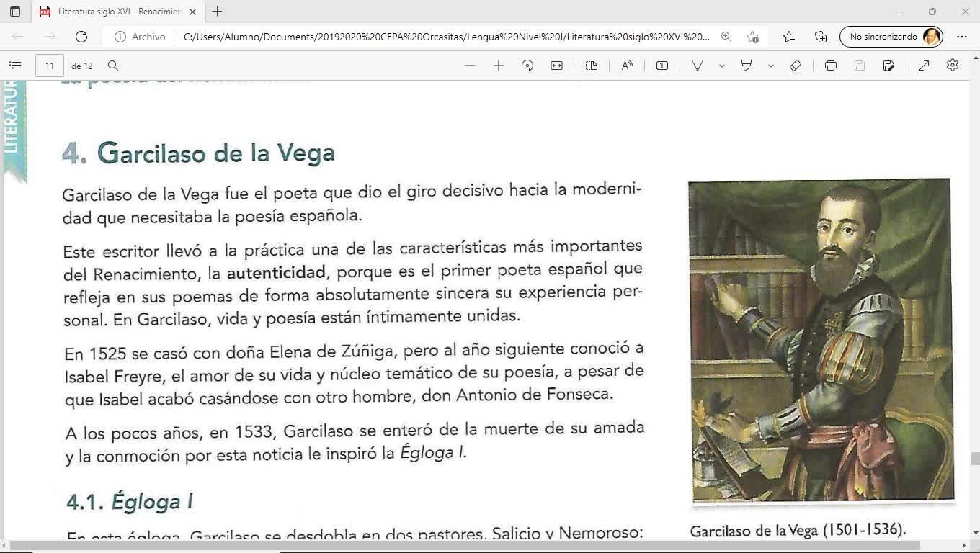Open the tab actions menu icon
The width and height of the screenshot is (980, 553).
[15, 12]
